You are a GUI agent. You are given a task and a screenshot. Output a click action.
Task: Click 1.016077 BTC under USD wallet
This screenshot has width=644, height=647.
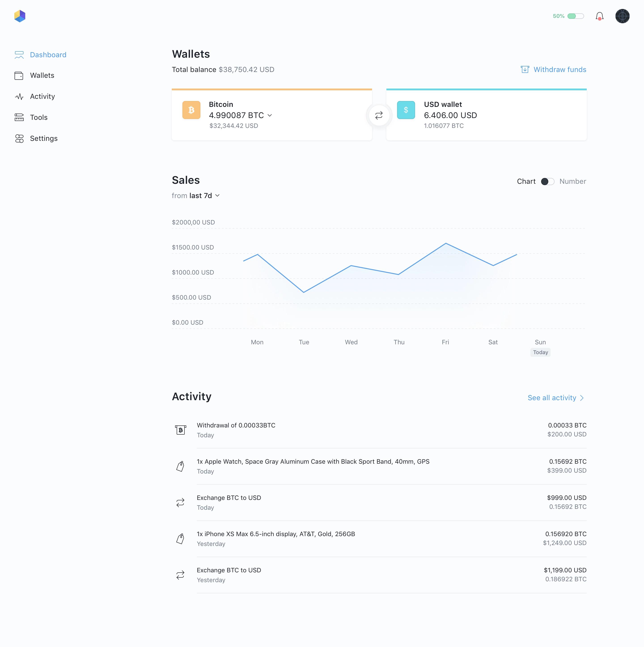[x=444, y=126]
